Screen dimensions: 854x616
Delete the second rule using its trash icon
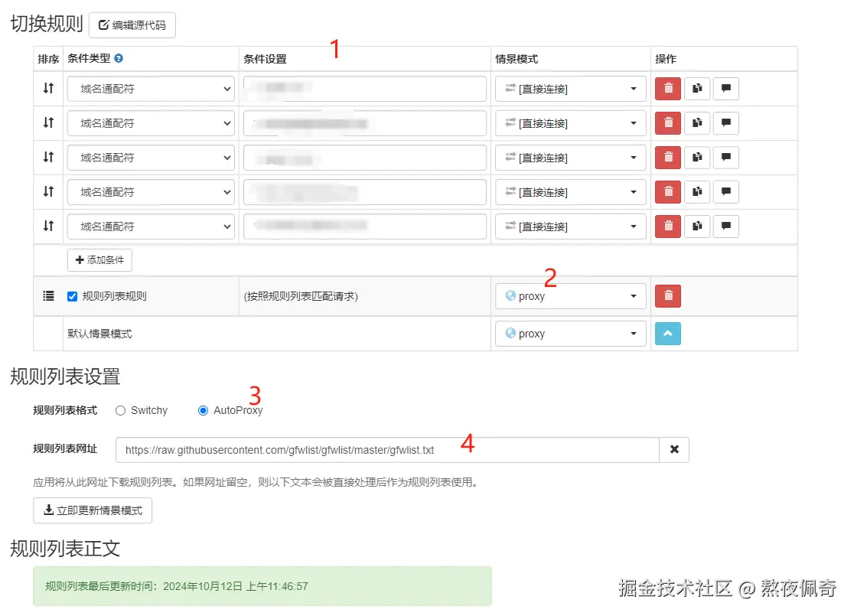(668, 122)
